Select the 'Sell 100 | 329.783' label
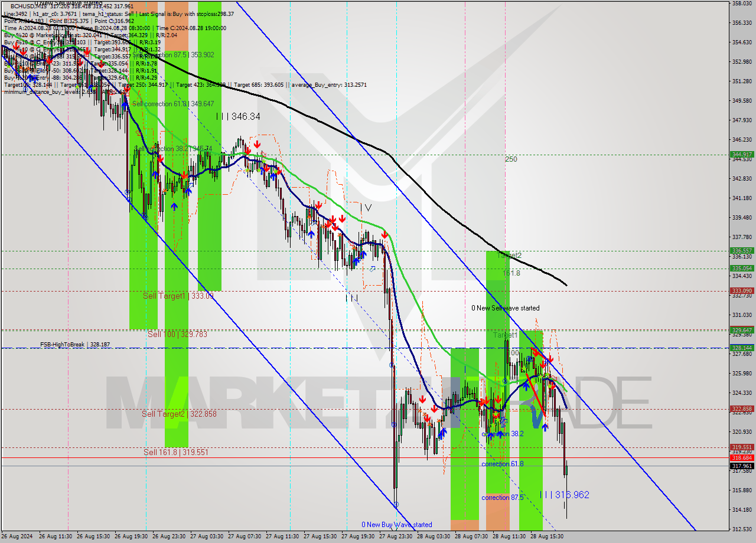Image resolution: width=756 pixels, height=543 pixels. 177,334
